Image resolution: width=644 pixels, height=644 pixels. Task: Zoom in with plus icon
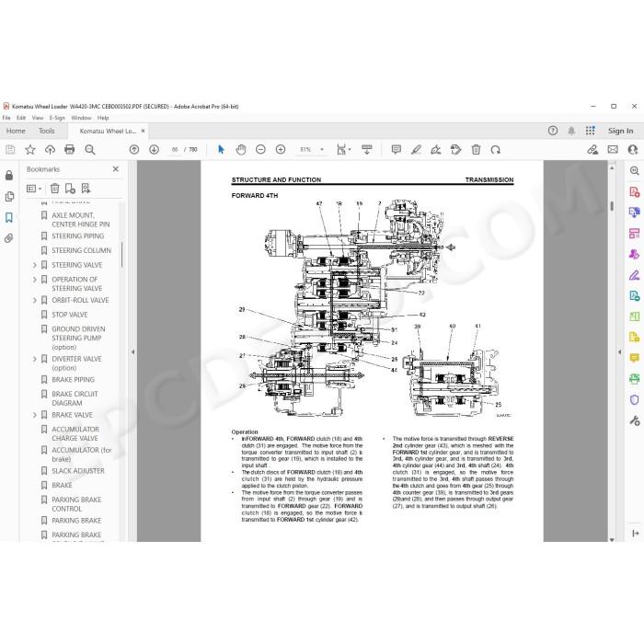coord(281,150)
